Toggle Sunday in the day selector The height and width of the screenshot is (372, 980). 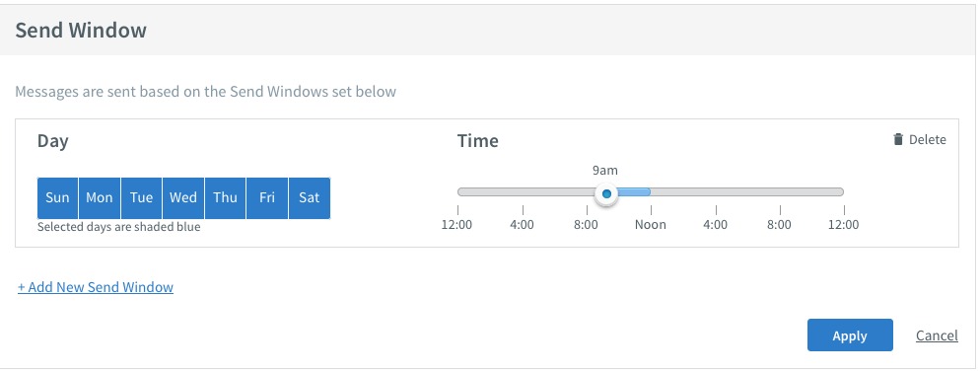pyautogui.click(x=57, y=198)
